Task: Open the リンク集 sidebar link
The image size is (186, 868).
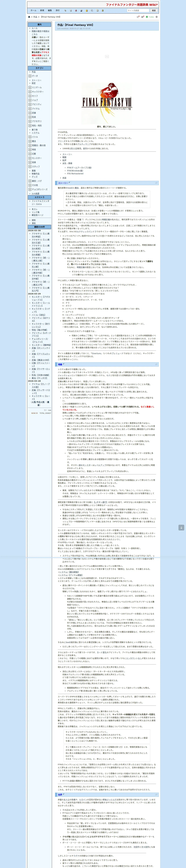Action: 35,212
